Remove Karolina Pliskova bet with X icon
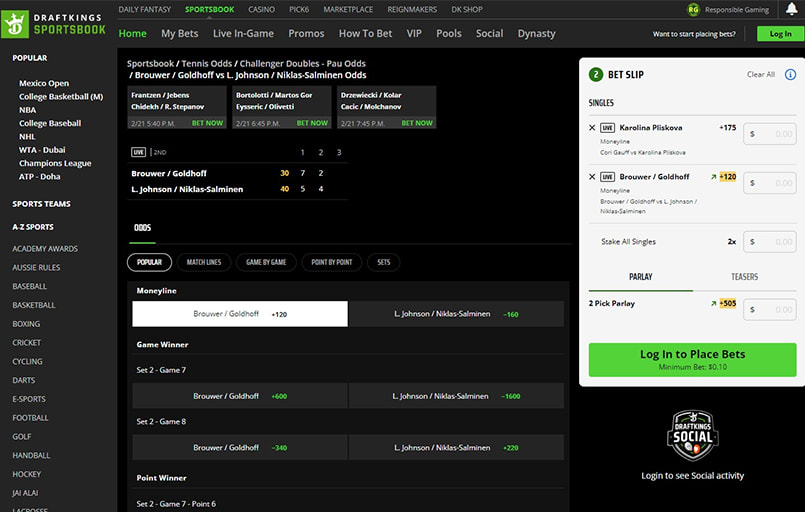 (592, 127)
